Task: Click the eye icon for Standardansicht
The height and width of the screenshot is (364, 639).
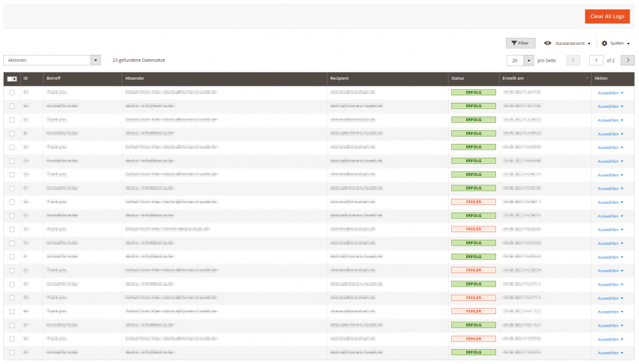Action: pos(547,43)
